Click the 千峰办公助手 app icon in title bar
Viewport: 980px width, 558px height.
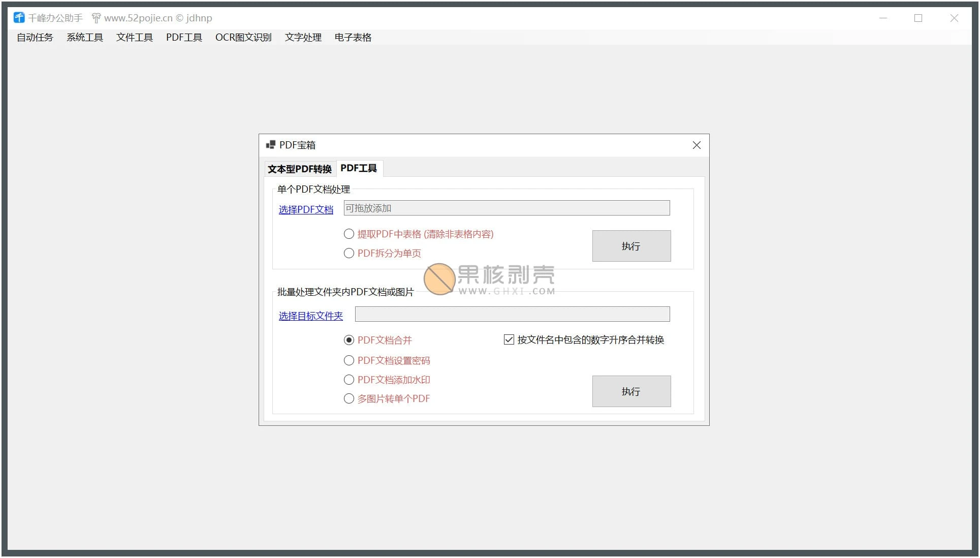[19, 18]
